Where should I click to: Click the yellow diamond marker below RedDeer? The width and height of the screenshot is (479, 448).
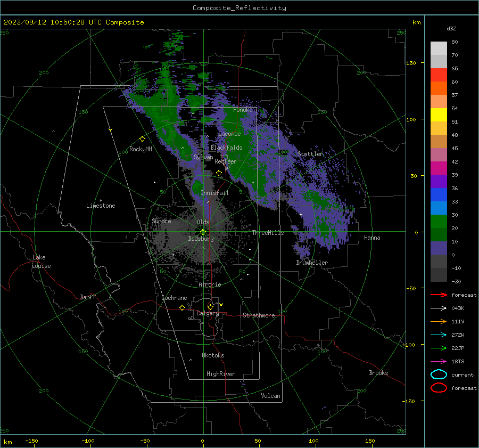pos(219,173)
